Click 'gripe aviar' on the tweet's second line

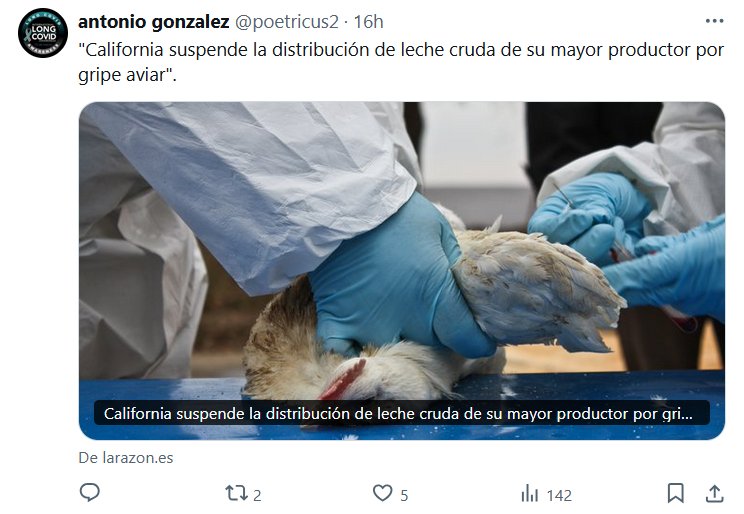point(124,75)
